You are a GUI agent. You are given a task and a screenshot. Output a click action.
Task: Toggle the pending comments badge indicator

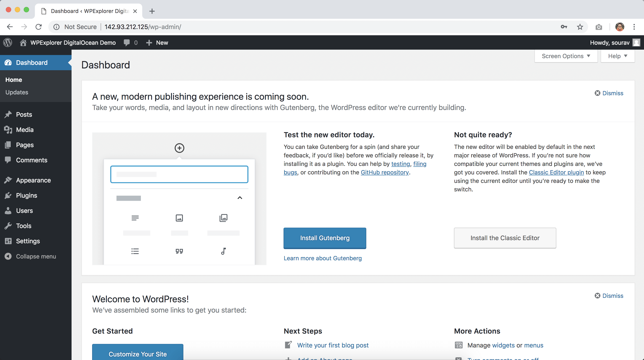[x=131, y=42]
